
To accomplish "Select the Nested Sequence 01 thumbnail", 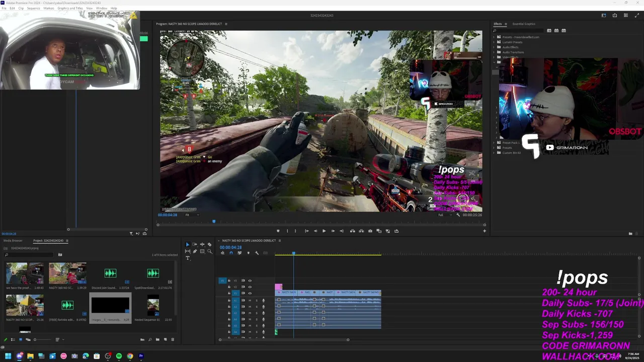I will [153, 304].
